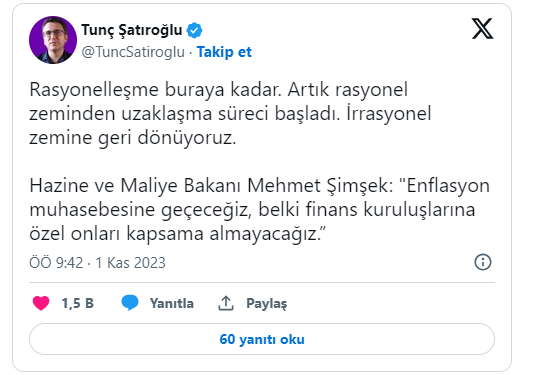Click the 1 Kas 2023 date text
This screenshot has height=375, width=549.
pyautogui.click(x=130, y=263)
